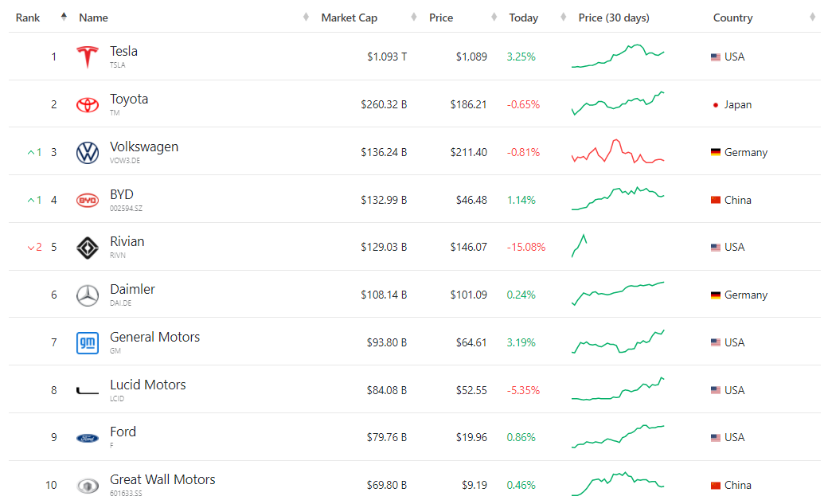Click the TSLA ticker symbol
Image resolution: width=824 pixels, height=504 pixels.
click(x=118, y=65)
